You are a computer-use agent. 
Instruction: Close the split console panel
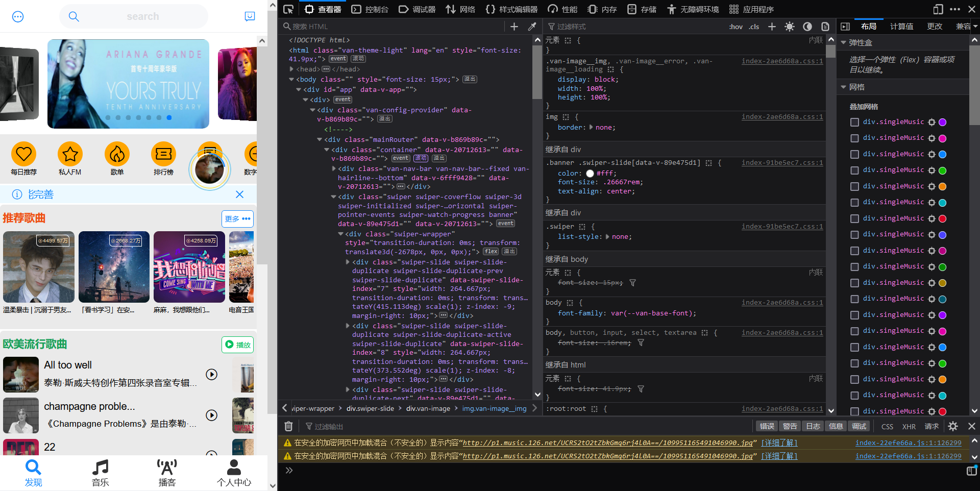(x=972, y=426)
